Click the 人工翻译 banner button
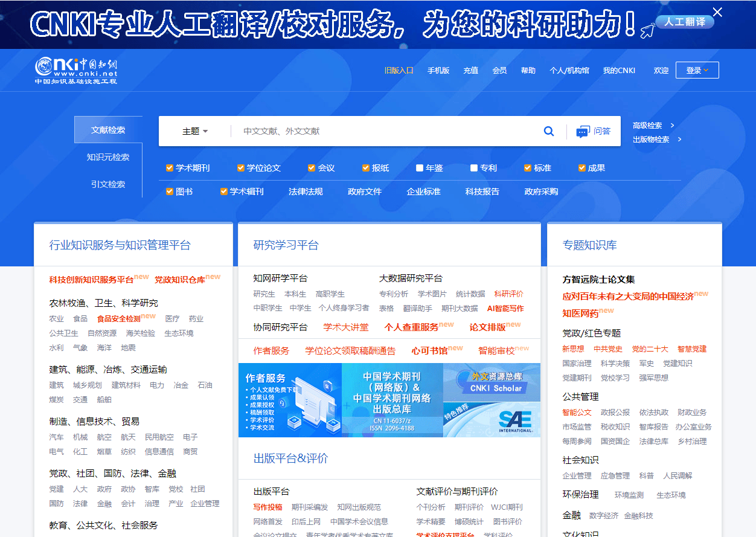This screenshot has width=756, height=537. click(x=685, y=21)
